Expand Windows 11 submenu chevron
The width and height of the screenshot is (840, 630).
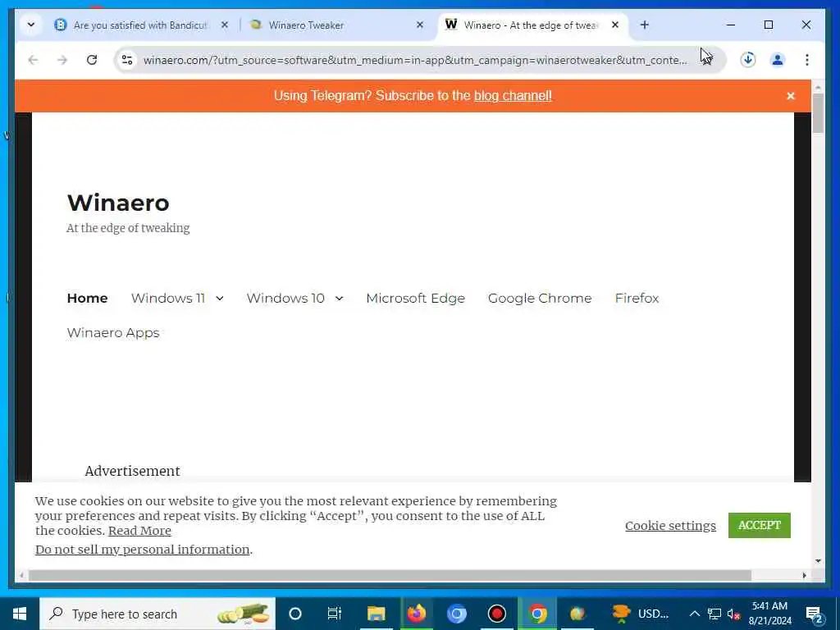pos(220,299)
